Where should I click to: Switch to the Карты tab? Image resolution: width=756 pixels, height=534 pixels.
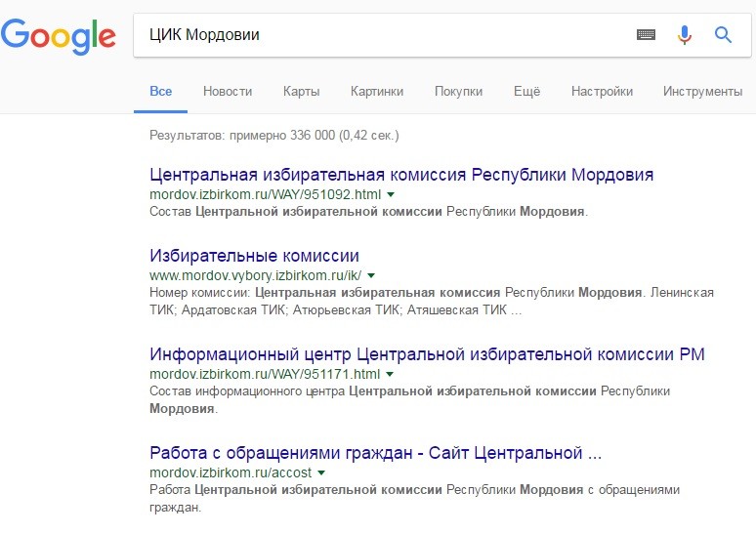click(302, 91)
